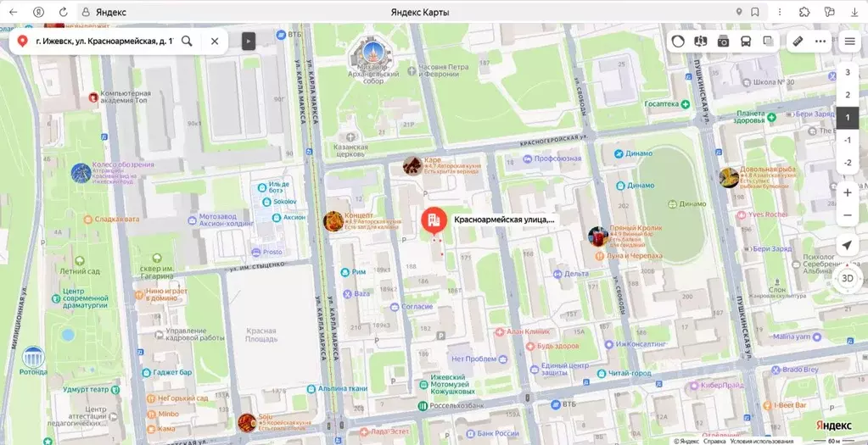This screenshot has height=445, width=868.
Task: Open the Довольная рыба restaurant marker
Action: pyautogui.click(x=729, y=178)
